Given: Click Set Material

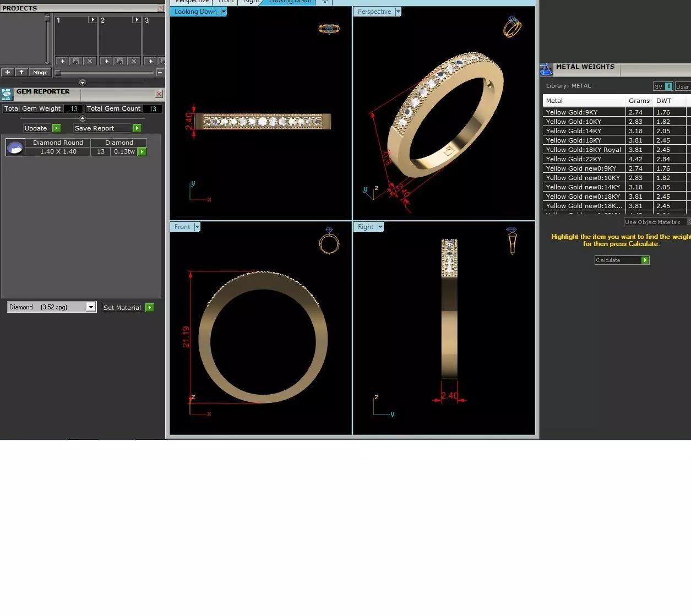Looking at the screenshot, I should pos(128,308).
